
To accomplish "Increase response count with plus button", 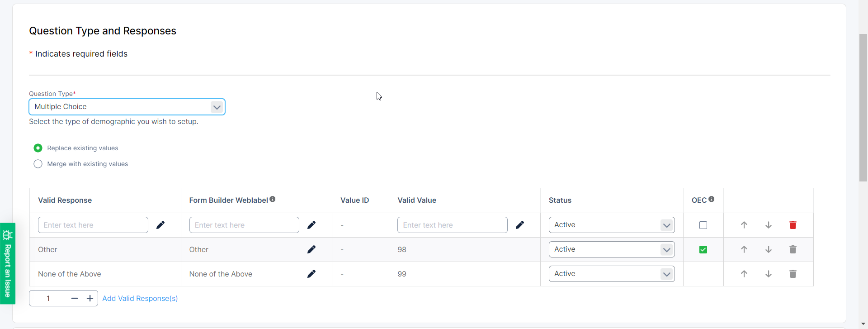I will coord(90,298).
